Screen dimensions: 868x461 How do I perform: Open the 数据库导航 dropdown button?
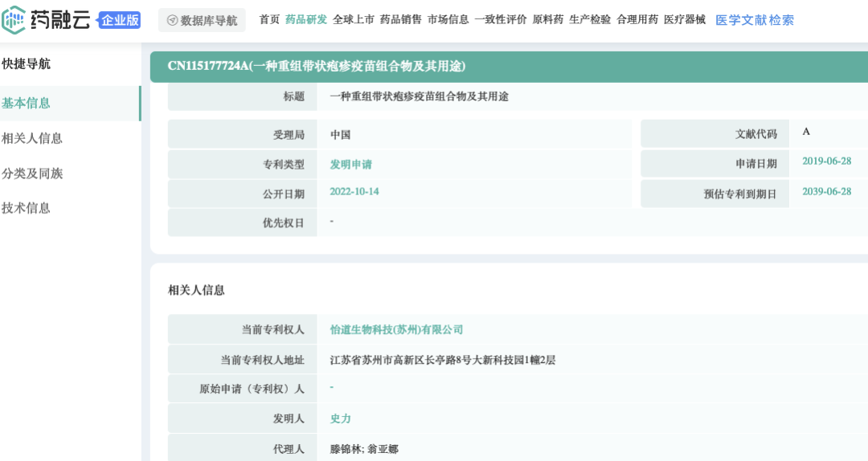202,20
